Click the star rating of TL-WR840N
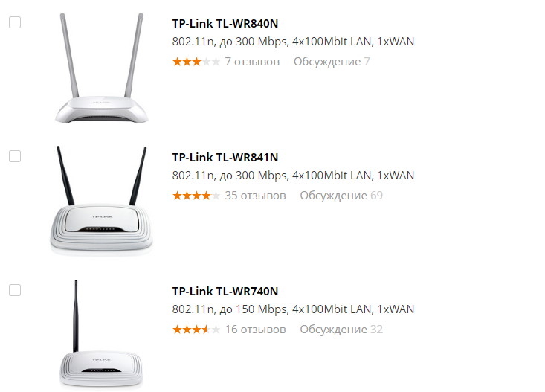 tap(196, 62)
